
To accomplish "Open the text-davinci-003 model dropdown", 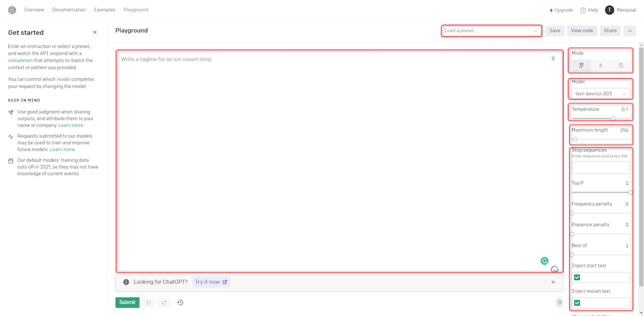I will (x=601, y=94).
